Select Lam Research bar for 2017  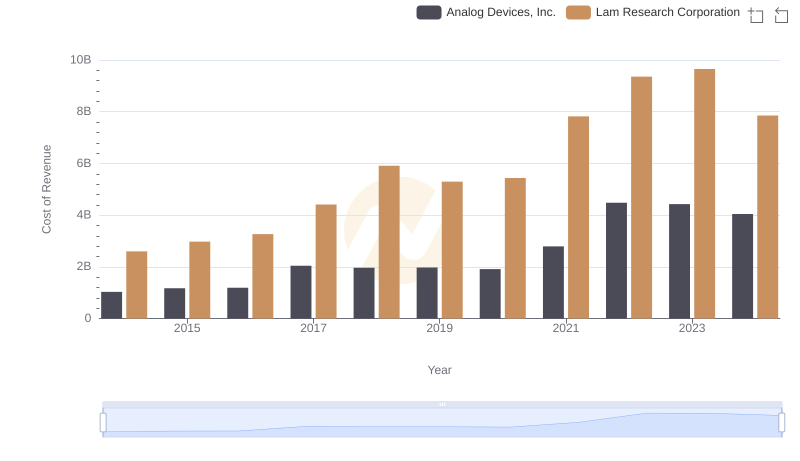pyautogui.click(x=326, y=262)
